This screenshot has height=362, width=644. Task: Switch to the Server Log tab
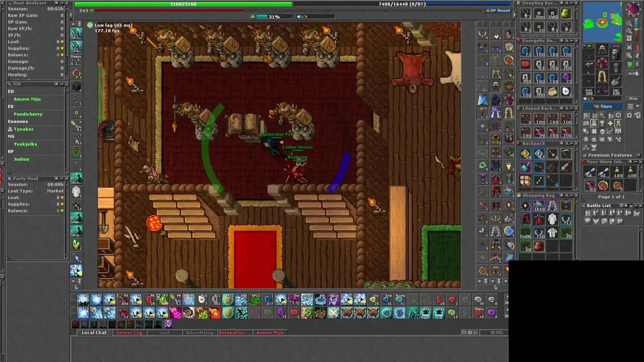click(x=129, y=332)
